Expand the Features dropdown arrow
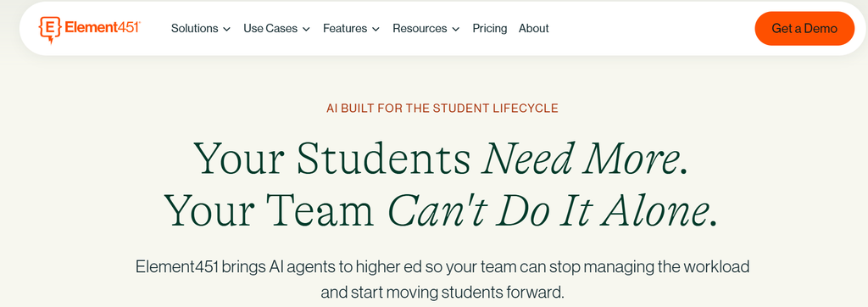 click(376, 29)
